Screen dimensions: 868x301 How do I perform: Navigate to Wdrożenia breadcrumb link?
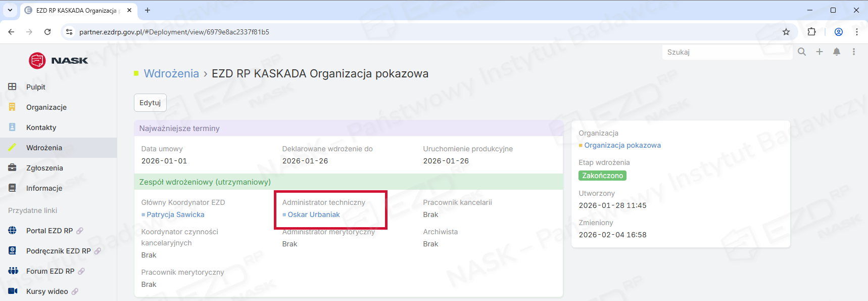click(x=171, y=74)
